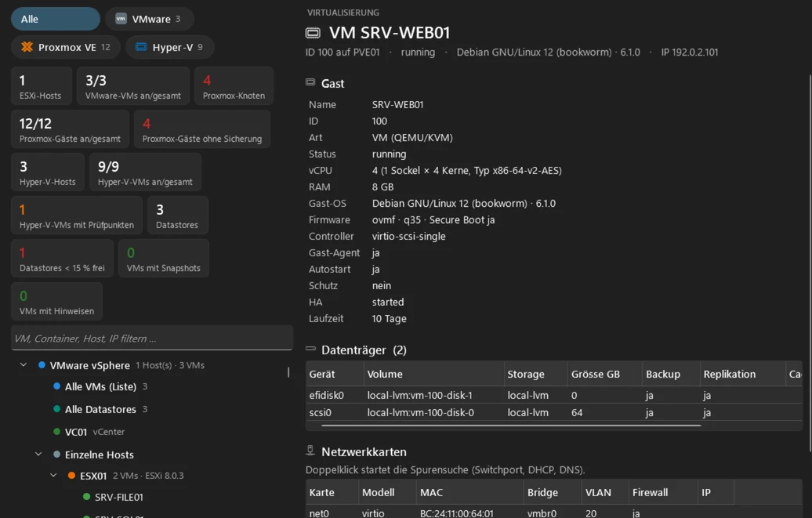Click the green status dot beside VC01
Viewport: 812px width, 518px height.
[x=57, y=431]
